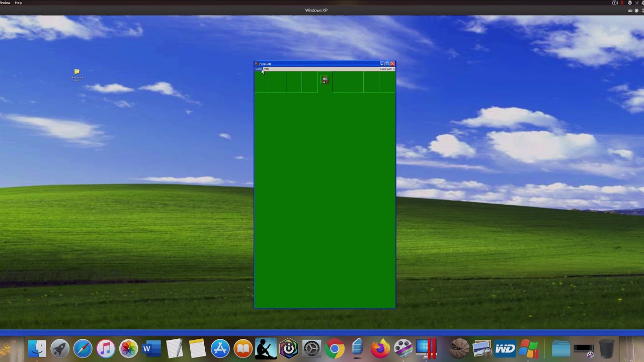This screenshot has width=644, height=362.
Task: Open the yellow Notes icon in dock
Action: point(197,348)
